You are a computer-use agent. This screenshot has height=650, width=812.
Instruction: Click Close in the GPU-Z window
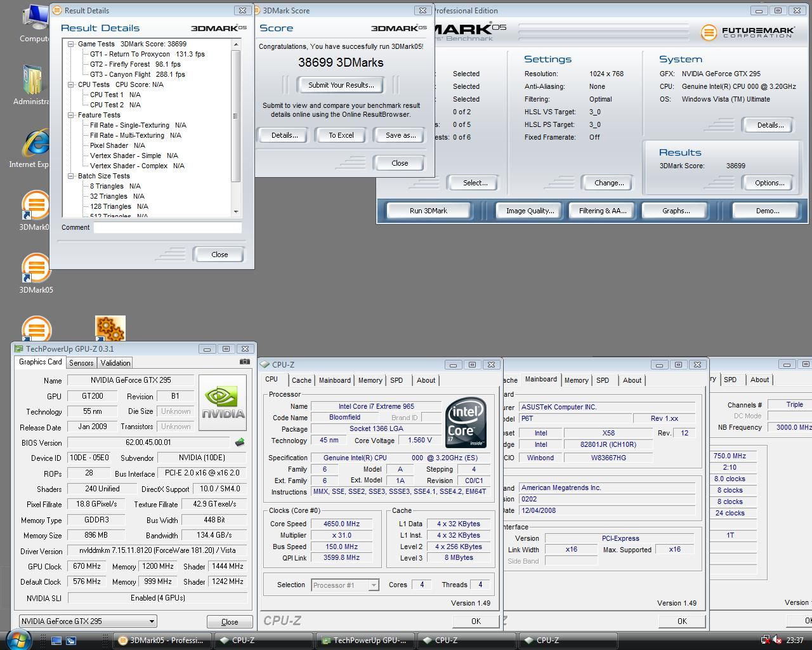230,622
